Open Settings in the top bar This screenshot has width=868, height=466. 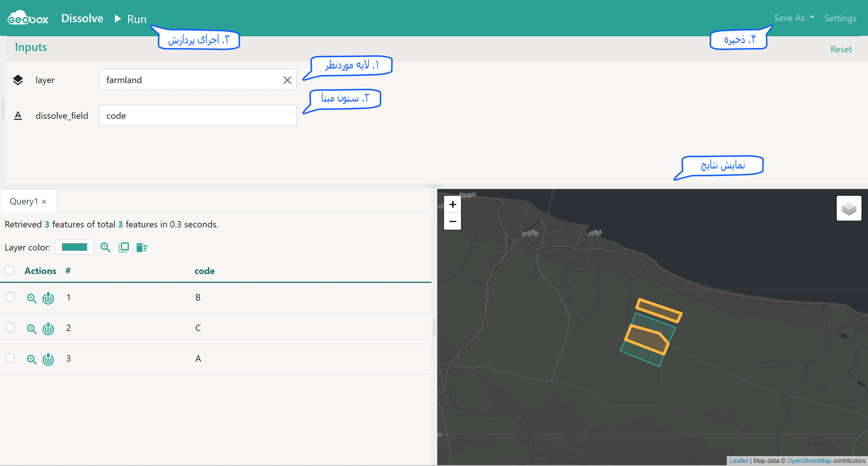tap(840, 18)
